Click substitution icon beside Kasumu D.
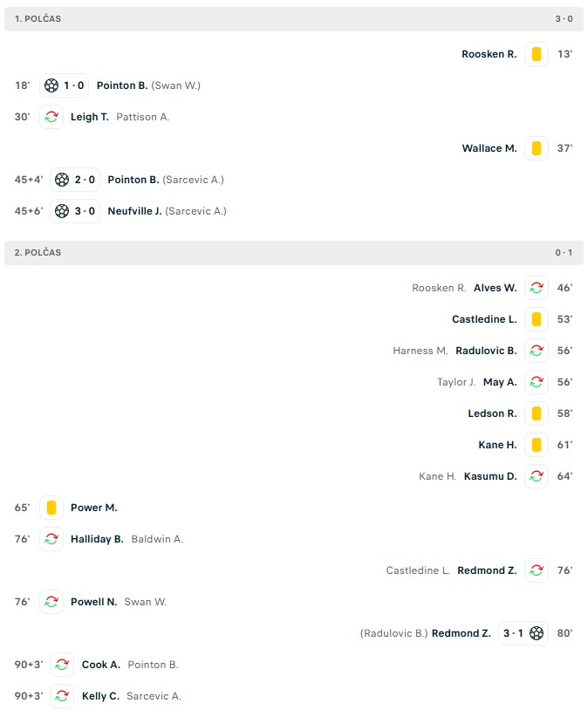The height and width of the screenshot is (717, 588). (537, 476)
